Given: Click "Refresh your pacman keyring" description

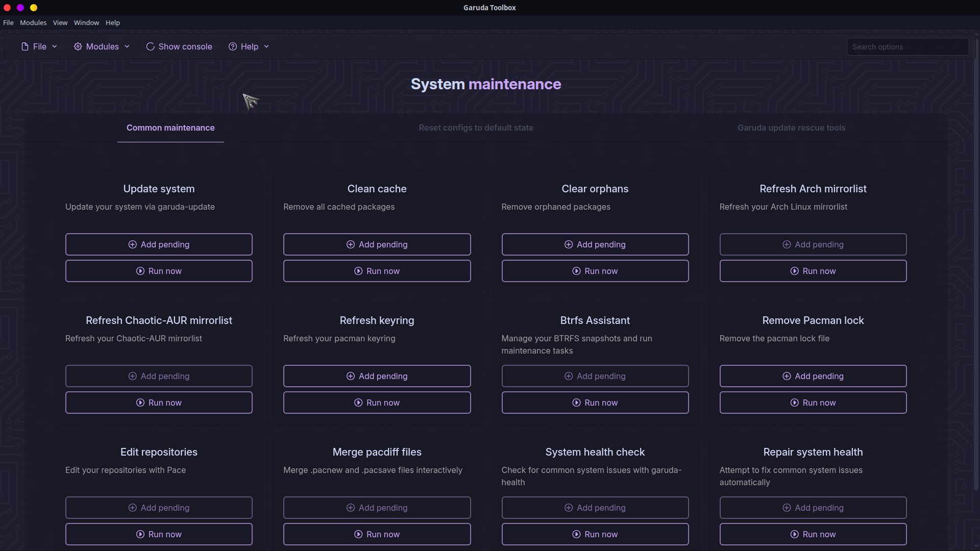Looking at the screenshot, I should click(339, 338).
